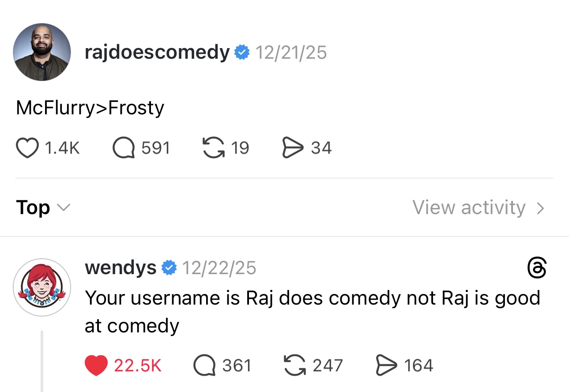Tap the Threads logo icon
The width and height of the screenshot is (569, 392).
click(x=537, y=268)
